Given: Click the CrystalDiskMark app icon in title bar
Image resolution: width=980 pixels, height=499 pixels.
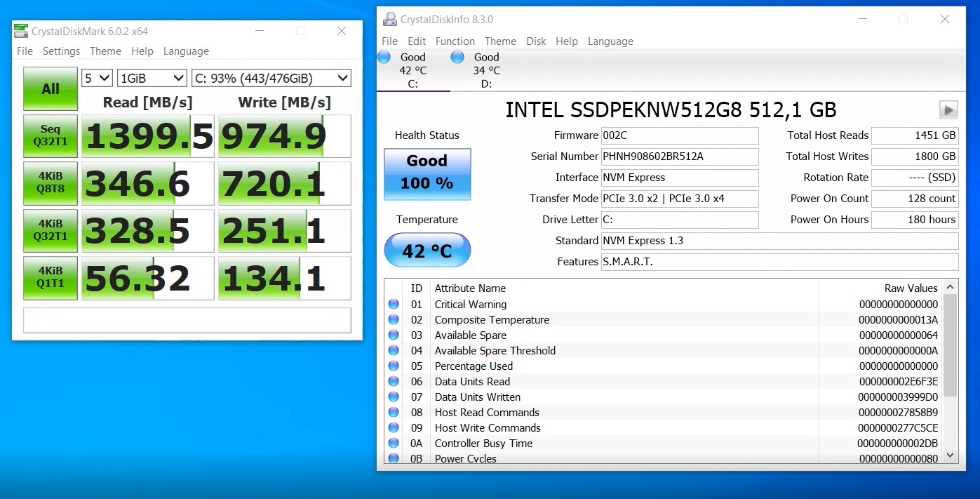Looking at the screenshot, I should point(22,31).
